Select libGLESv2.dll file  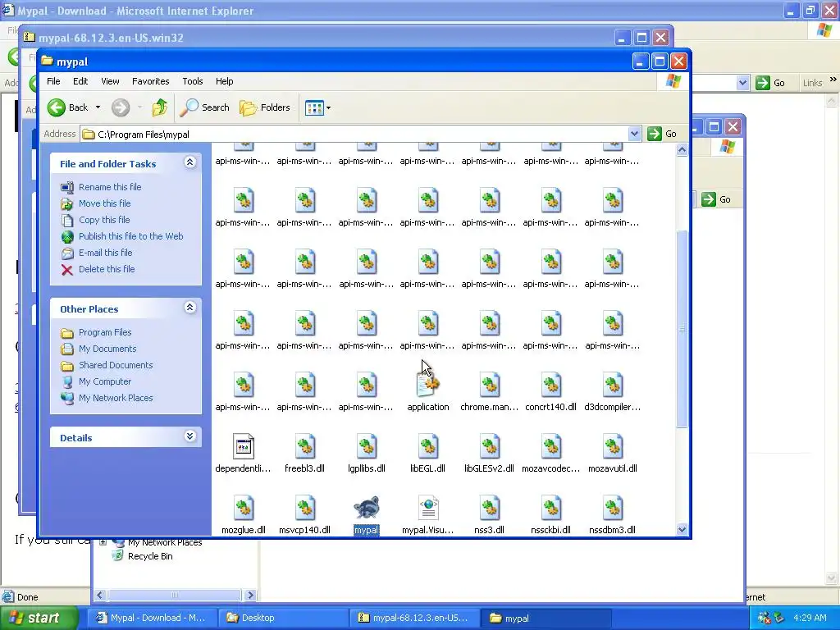coord(489,454)
